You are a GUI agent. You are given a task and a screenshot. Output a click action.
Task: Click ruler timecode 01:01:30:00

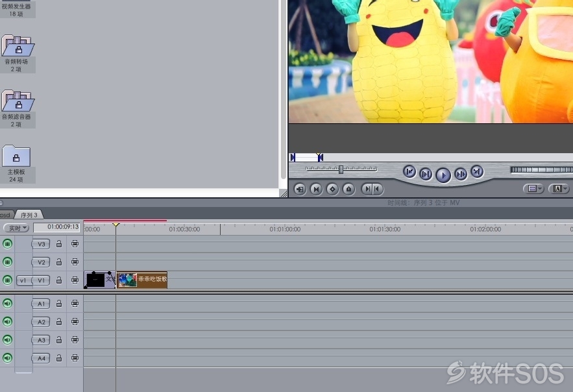point(385,230)
